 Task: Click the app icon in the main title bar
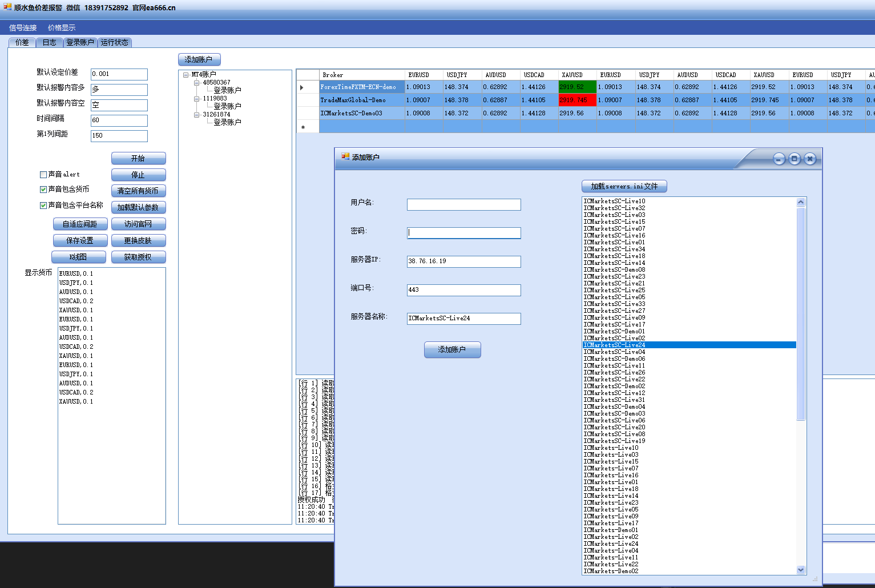(x=7, y=7)
